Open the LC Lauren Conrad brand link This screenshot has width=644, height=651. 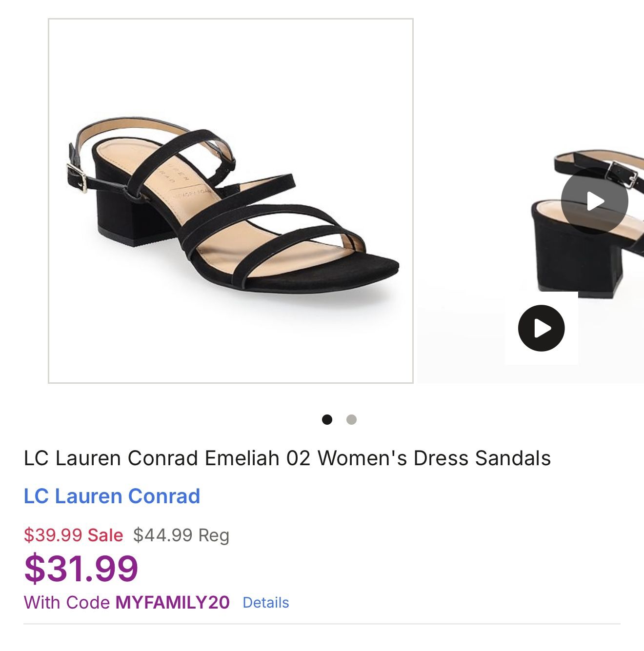(112, 496)
